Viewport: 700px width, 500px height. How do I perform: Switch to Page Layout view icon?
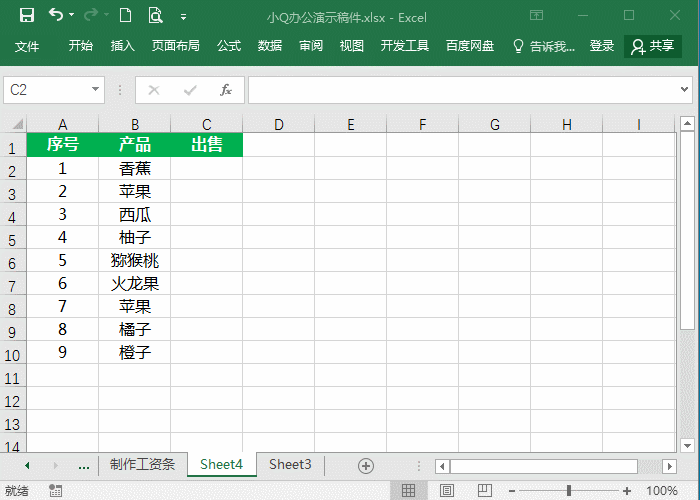click(447, 491)
